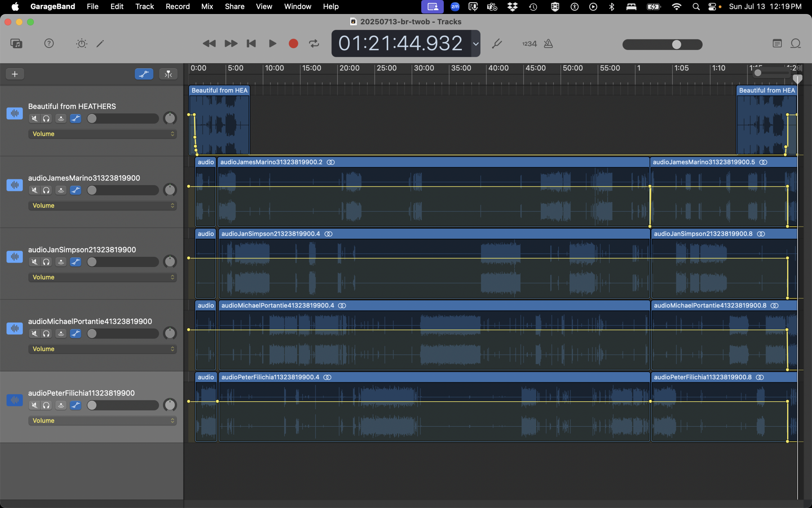Screen dimensions: 812x508
Task: Open Volume automation dropdown for Beautiful from HEATHERS
Action: [x=102, y=134]
